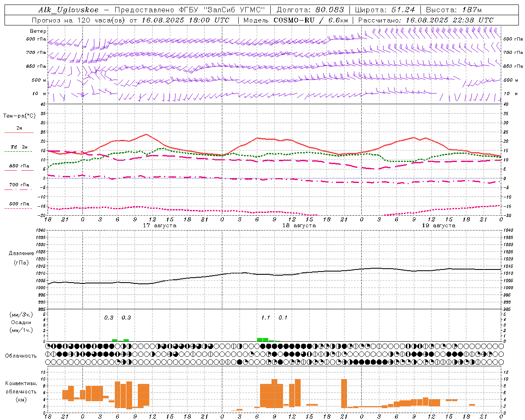Click the Долгота: 80.083 field
This screenshot has width=525, height=420.
pos(310,10)
